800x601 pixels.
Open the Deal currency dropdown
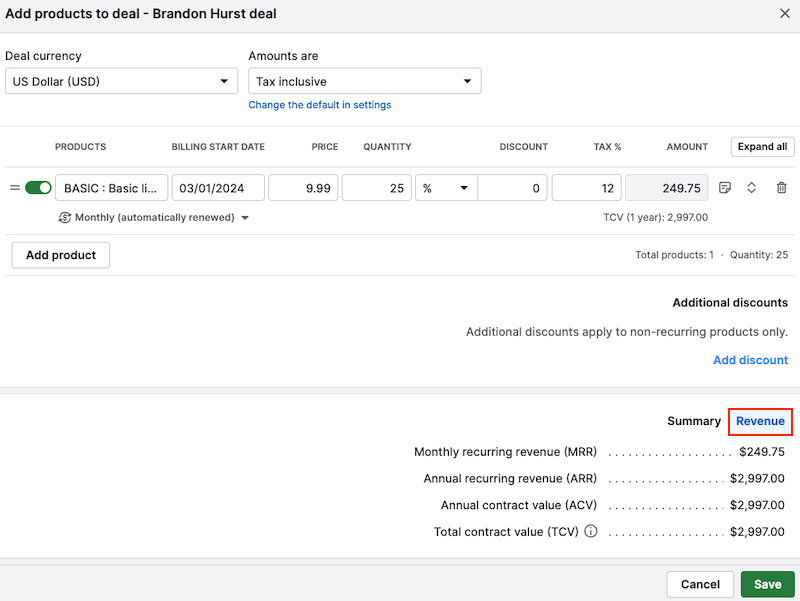pyautogui.click(x=121, y=81)
